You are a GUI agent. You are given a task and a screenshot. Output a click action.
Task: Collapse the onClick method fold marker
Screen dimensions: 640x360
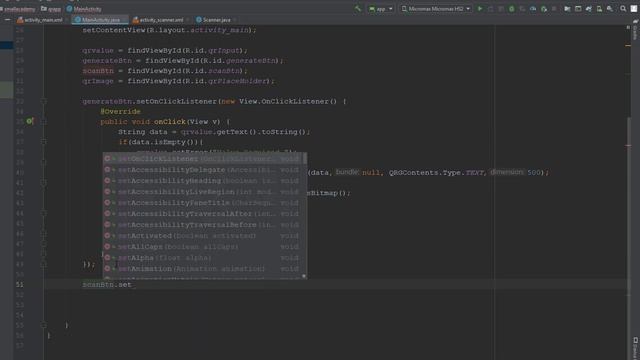coord(43,122)
